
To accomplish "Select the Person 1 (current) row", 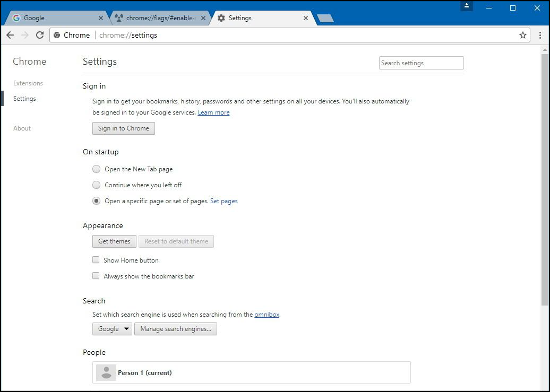I will coord(252,372).
